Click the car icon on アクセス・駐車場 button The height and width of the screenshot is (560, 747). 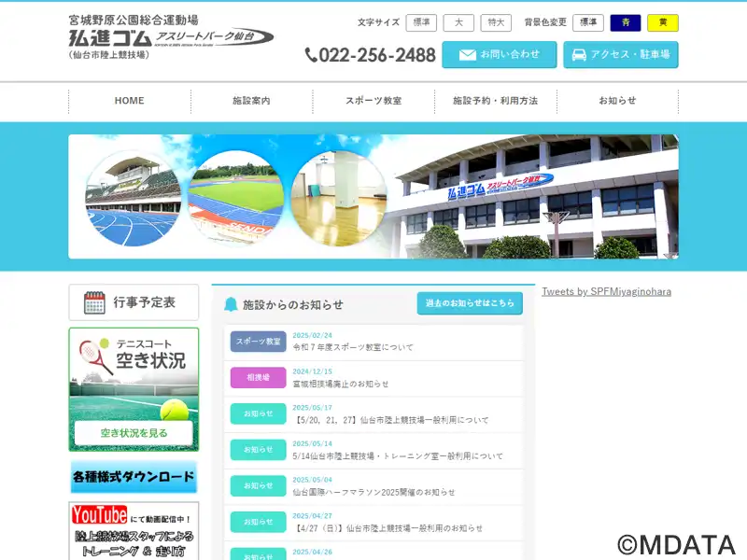(579, 55)
